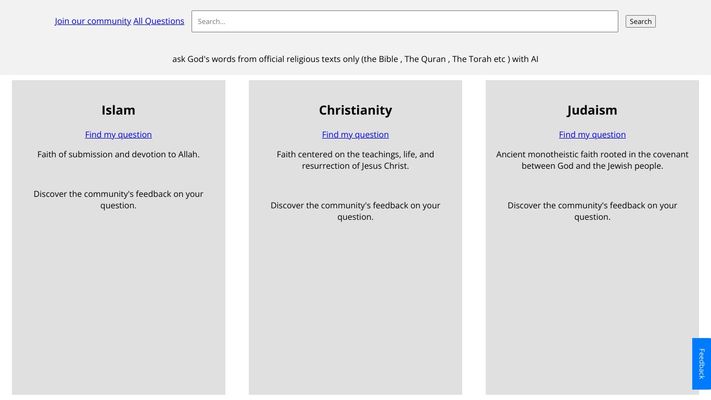
Task: Focus the Search text field
Action: [404, 21]
